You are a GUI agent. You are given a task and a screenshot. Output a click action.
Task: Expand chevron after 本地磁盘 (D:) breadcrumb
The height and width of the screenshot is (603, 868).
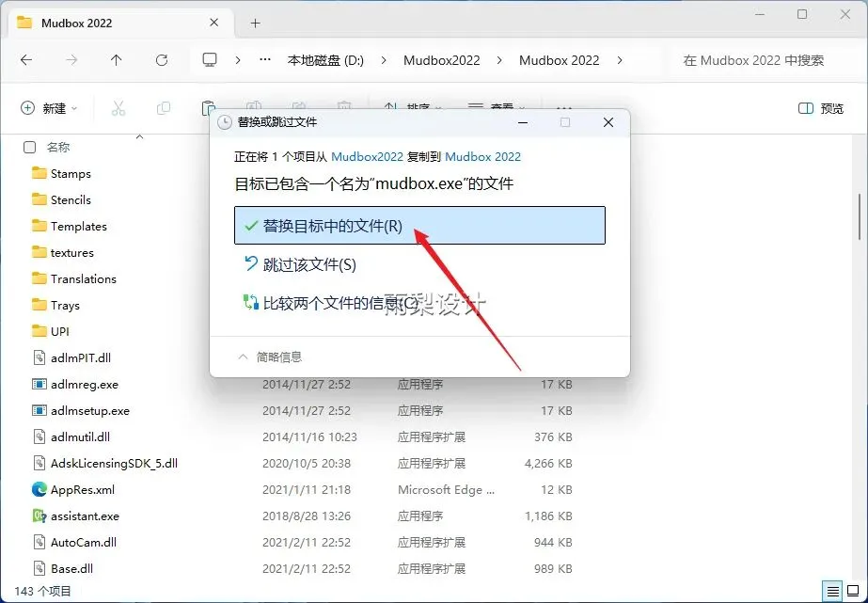(x=384, y=60)
